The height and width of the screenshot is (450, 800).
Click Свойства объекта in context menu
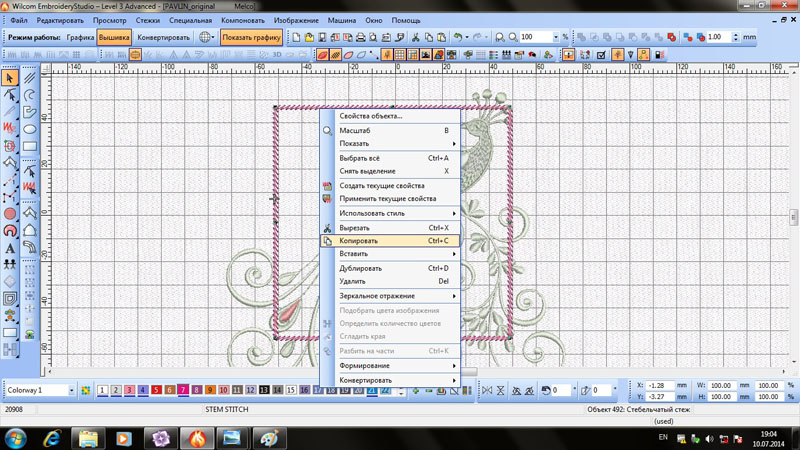click(370, 116)
